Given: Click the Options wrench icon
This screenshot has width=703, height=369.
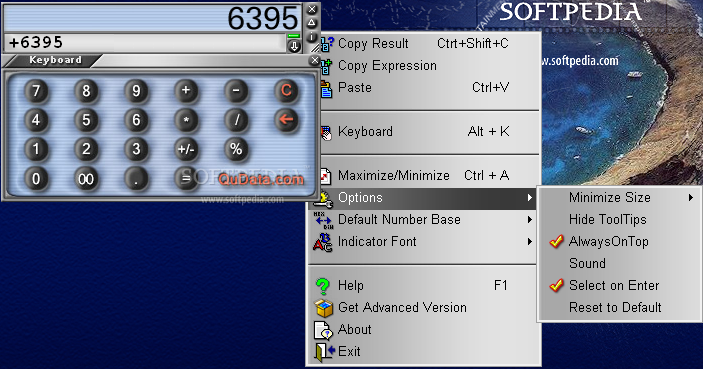Looking at the screenshot, I should [325, 198].
